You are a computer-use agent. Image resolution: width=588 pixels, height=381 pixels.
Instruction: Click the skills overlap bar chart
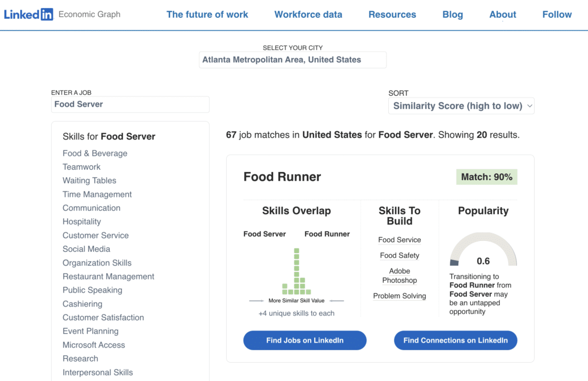[x=296, y=271]
